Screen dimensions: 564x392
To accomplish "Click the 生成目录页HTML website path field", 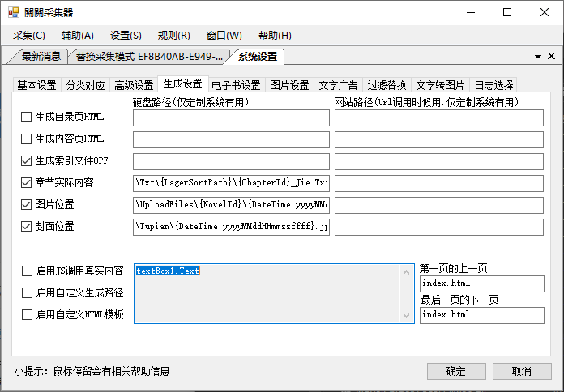I will tap(439, 118).
